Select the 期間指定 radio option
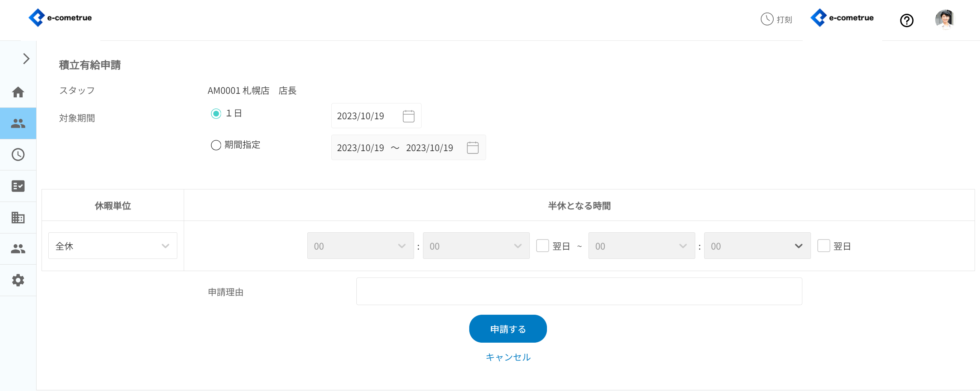The image size is (980, 391). 216,145
